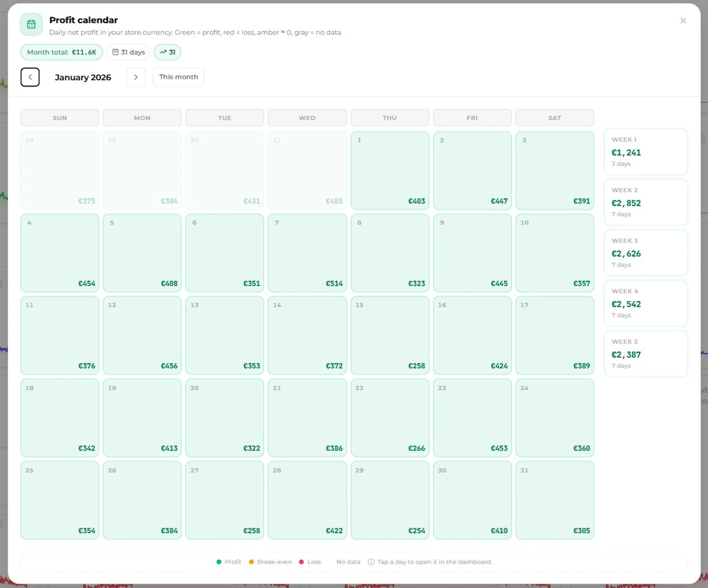Screen dimensions: 708x588
Task: Click faded December 30 cell €431
Action: (x=224, y=170)
